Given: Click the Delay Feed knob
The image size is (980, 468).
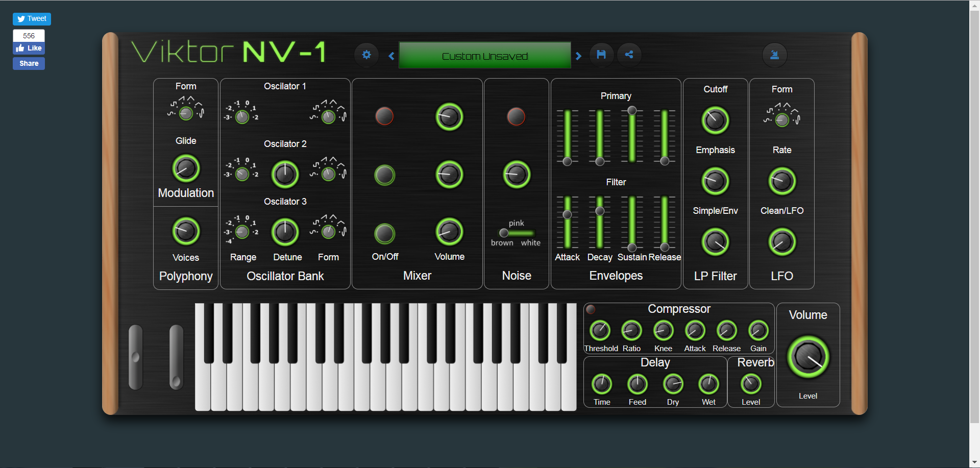Looking at the screenshot, I should (638, 384).
